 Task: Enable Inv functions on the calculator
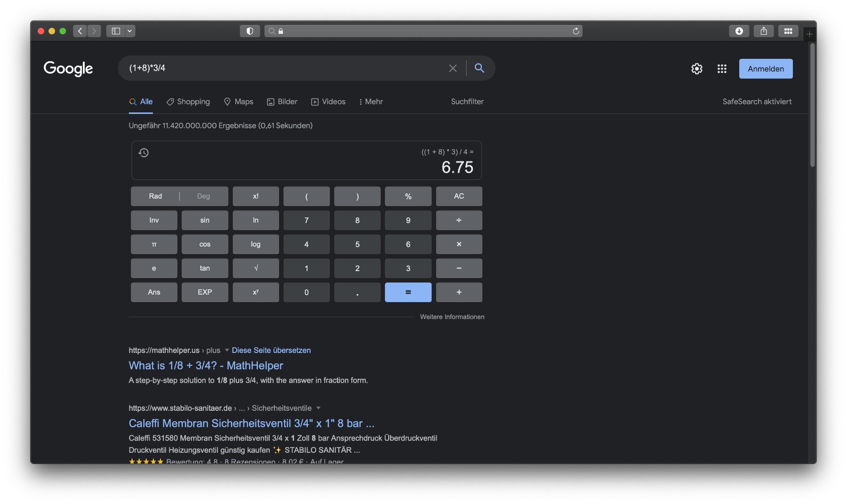tap(153, 220)
